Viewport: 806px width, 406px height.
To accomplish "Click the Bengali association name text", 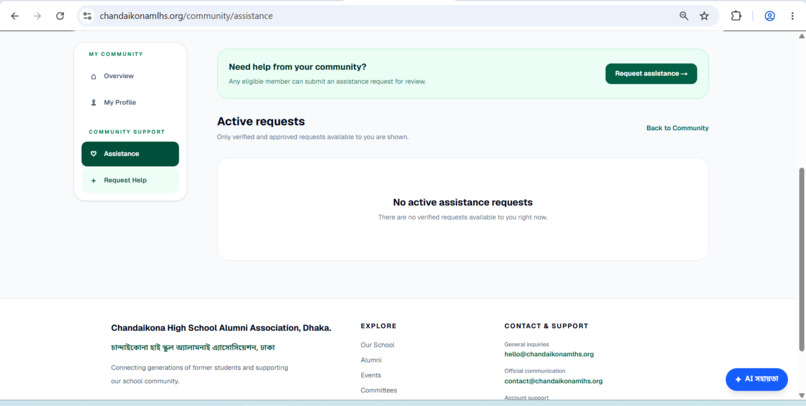I will (x=193, y=347).
